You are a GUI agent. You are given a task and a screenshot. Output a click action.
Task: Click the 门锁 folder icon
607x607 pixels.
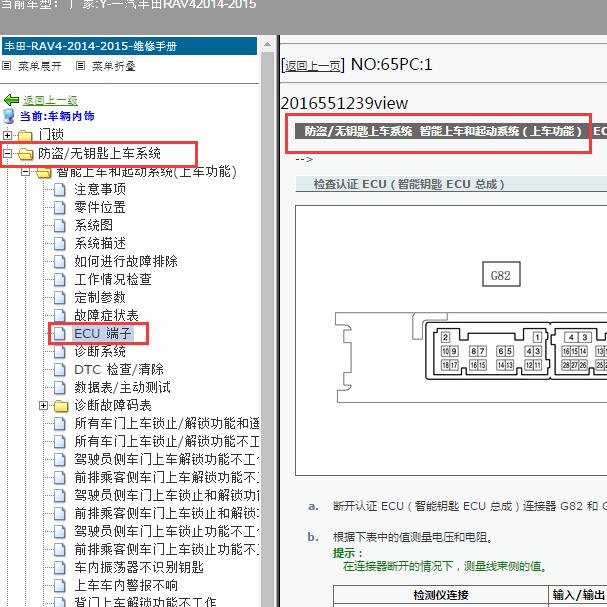point(25,135)
